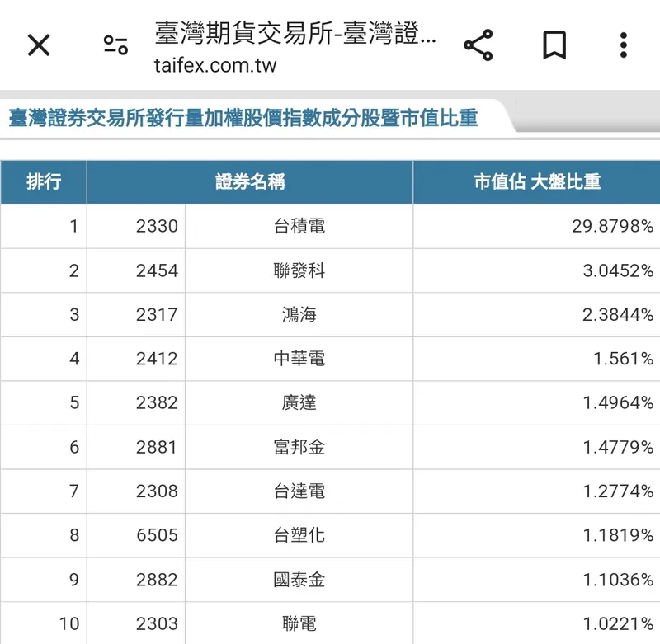This screenshot has width=660, height=644.
Task: Select stock code 2454
Action: coord(157,270)
